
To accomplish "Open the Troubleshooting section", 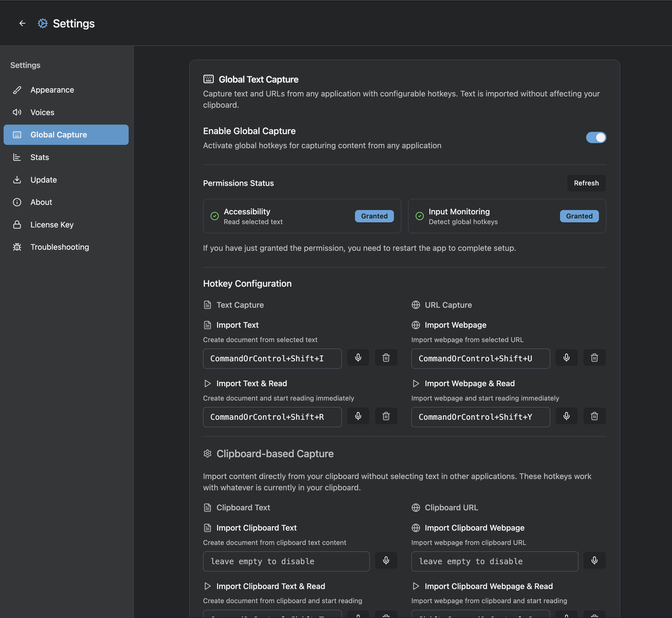I will click(59, 247).
